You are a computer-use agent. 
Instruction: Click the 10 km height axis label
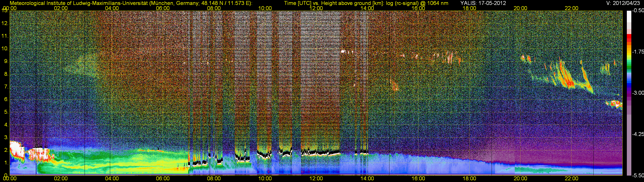point(5,48)
